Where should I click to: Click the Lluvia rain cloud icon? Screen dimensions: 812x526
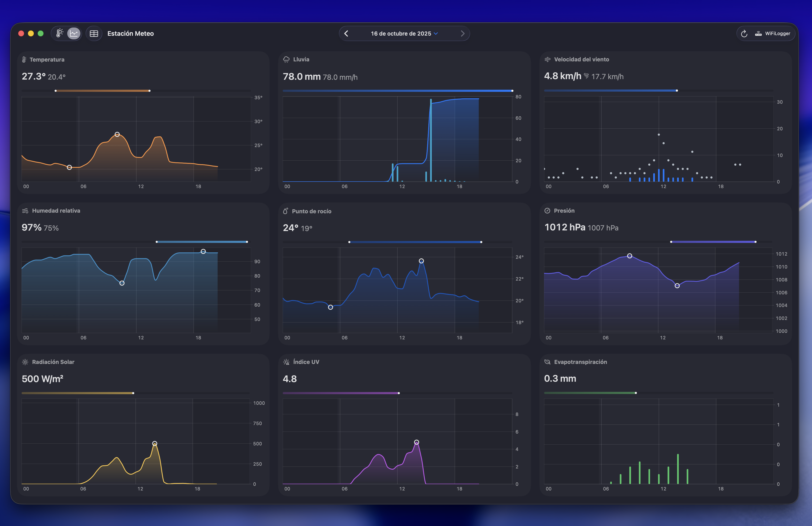[x=286, y=59]
